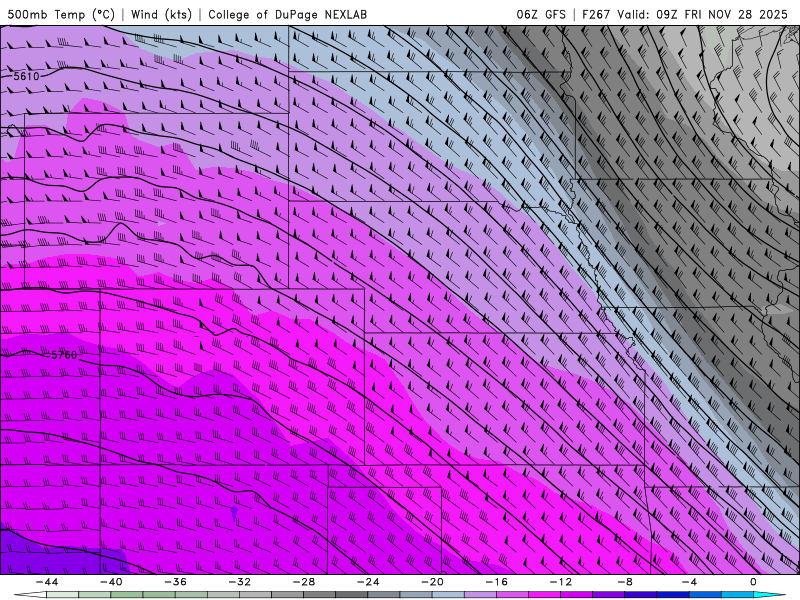The image size is (800, 600).
Task: Click the -16 color scale label
Action: click(496, 582)
